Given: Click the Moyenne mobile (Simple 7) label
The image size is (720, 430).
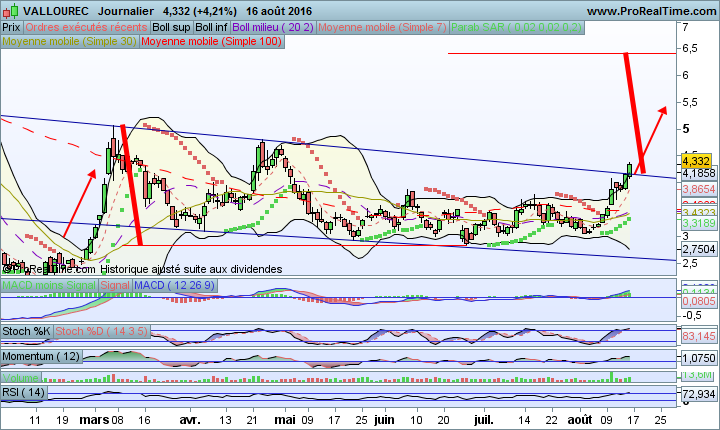Looking at the screenshot, I should 382,27.
